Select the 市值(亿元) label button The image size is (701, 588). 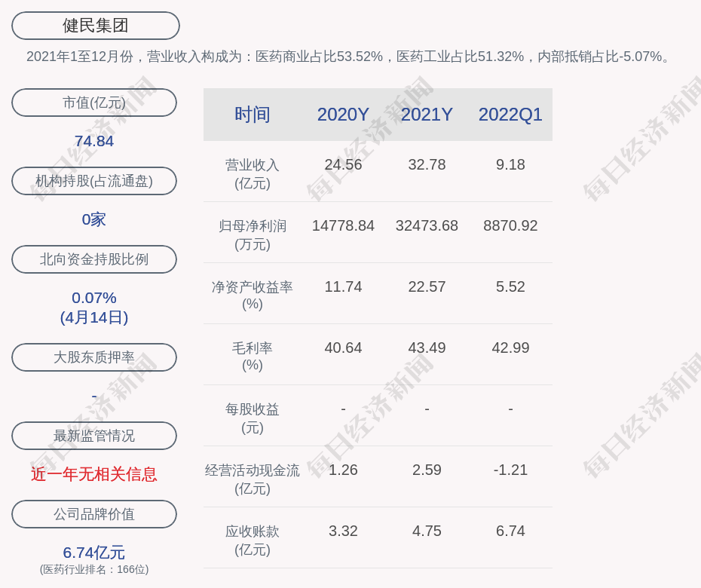pos(94,103)
